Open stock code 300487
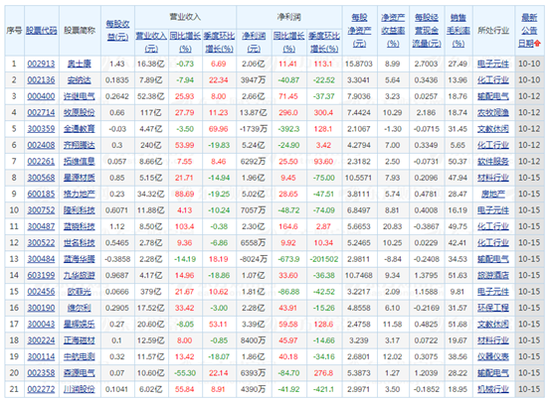The height and width of the screenshot is (401, 550). (41, 226)
